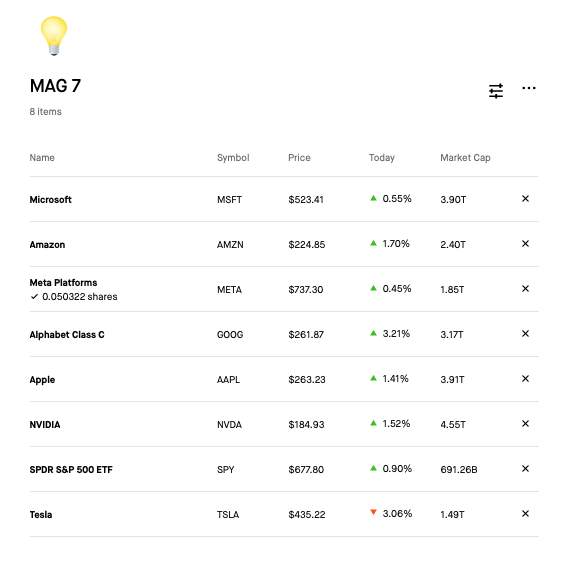Open the NVIDIA stock name
The width and height of the screenshot is (563, 567).
(x=45, y=425)
